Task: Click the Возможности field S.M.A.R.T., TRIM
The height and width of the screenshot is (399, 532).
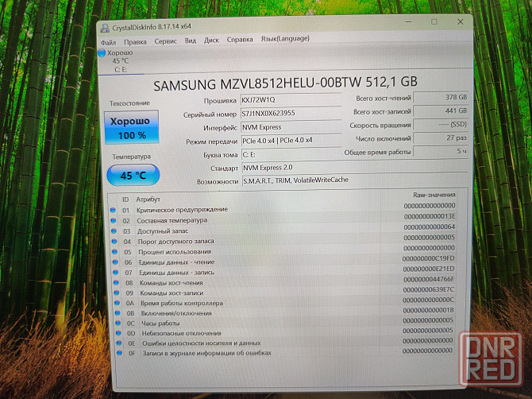Action: click(355, 180)
